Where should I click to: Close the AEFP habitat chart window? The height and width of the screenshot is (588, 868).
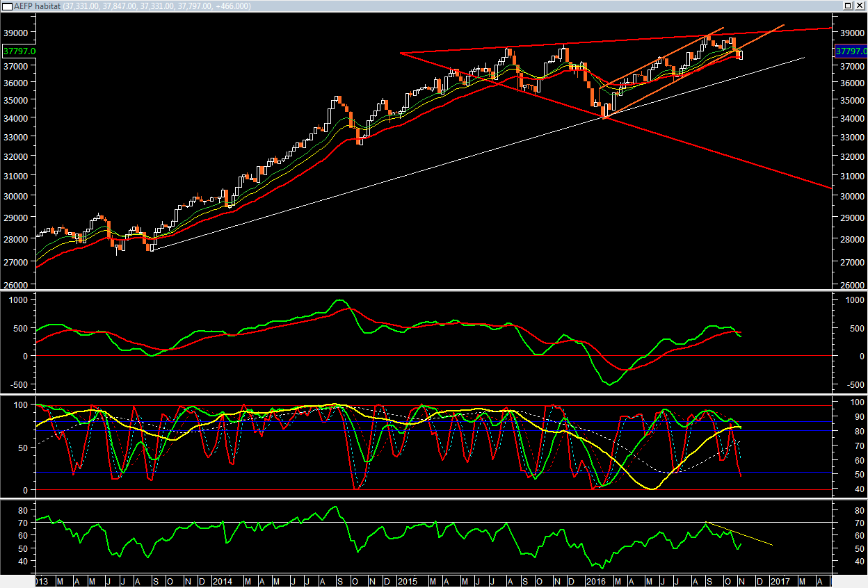click(859, 6)
